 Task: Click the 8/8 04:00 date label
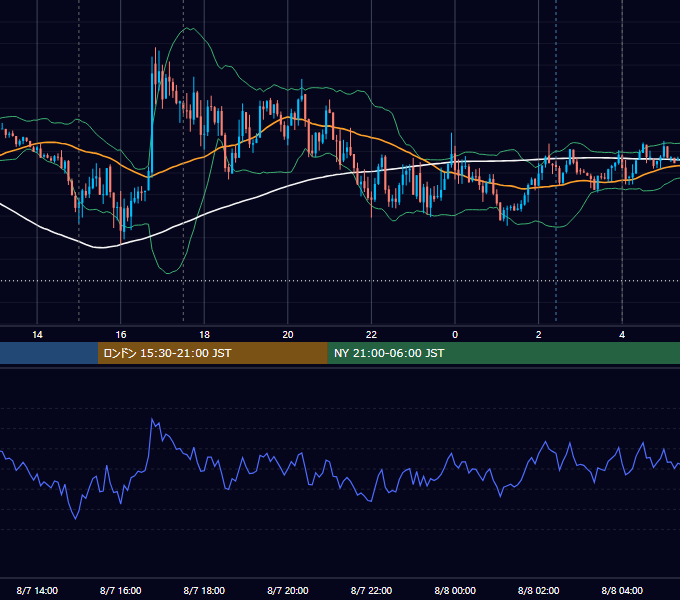click(x=622, y=590)
